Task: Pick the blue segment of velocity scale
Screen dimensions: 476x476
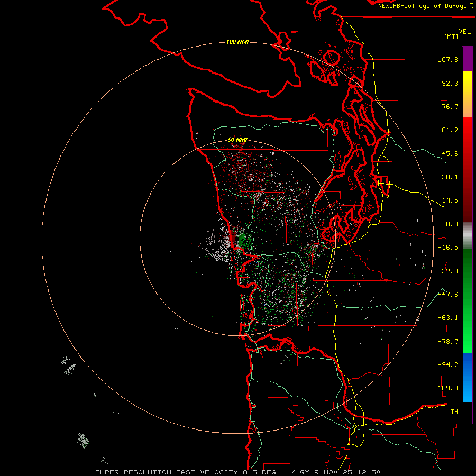Action: tap(467, 377)
